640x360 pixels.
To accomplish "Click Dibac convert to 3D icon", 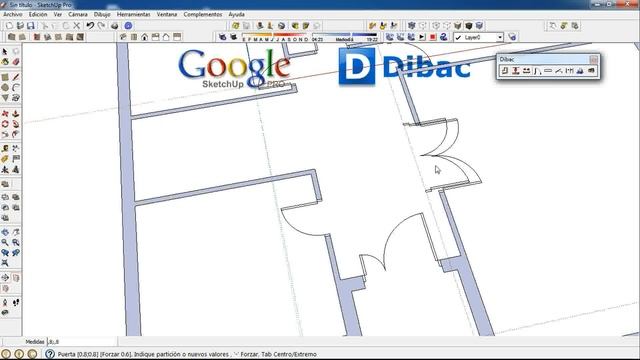I will [x=591, y=71].
